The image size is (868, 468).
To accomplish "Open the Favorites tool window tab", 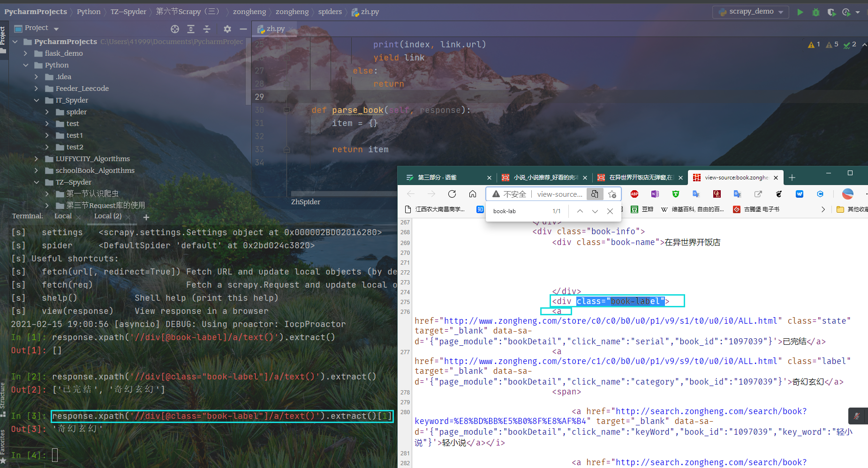I will (x=3, y=446).
